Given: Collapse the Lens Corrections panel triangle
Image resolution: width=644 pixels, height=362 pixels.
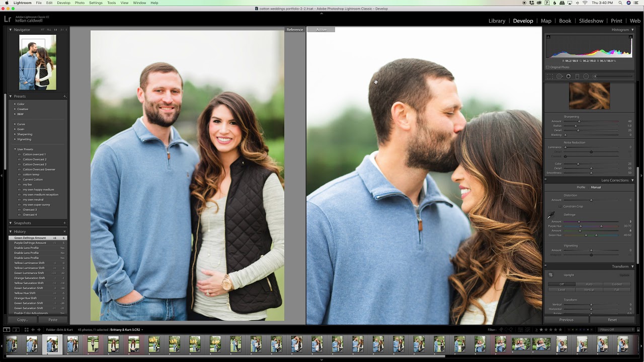Looking at the screenshot, I should click(x=632, y=180).
